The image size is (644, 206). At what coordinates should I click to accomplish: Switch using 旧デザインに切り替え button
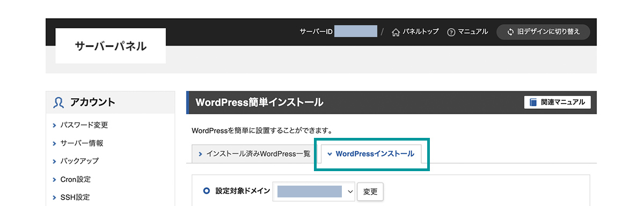point(543,32)
